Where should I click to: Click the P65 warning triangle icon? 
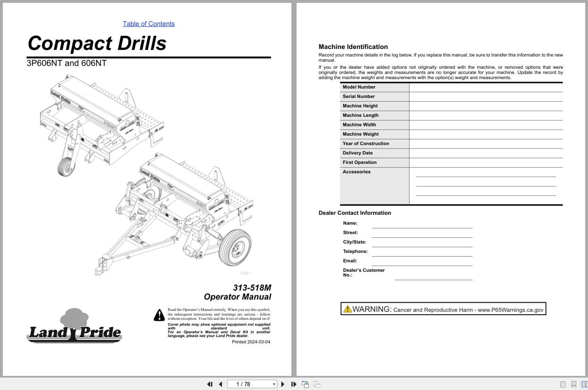click(348, 309)
